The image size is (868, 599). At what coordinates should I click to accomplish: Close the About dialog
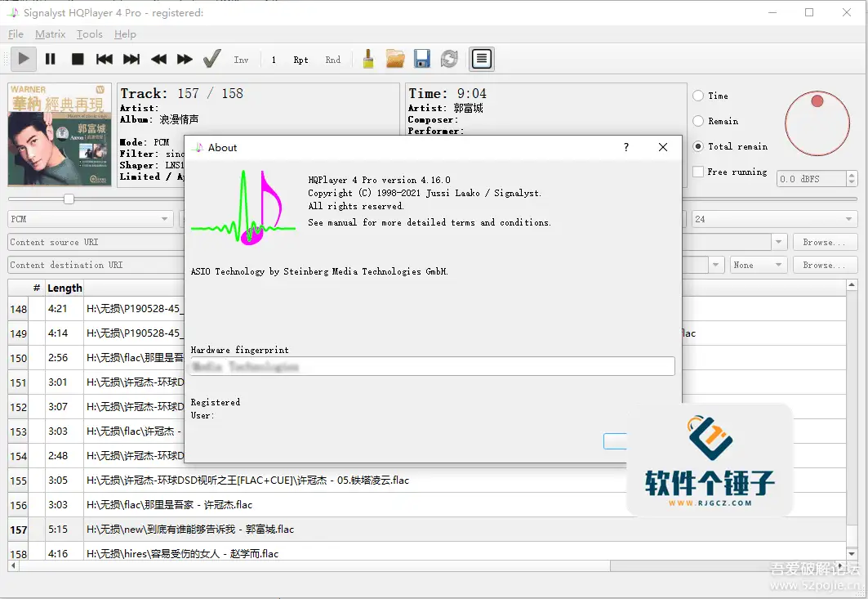pos(662,147)
